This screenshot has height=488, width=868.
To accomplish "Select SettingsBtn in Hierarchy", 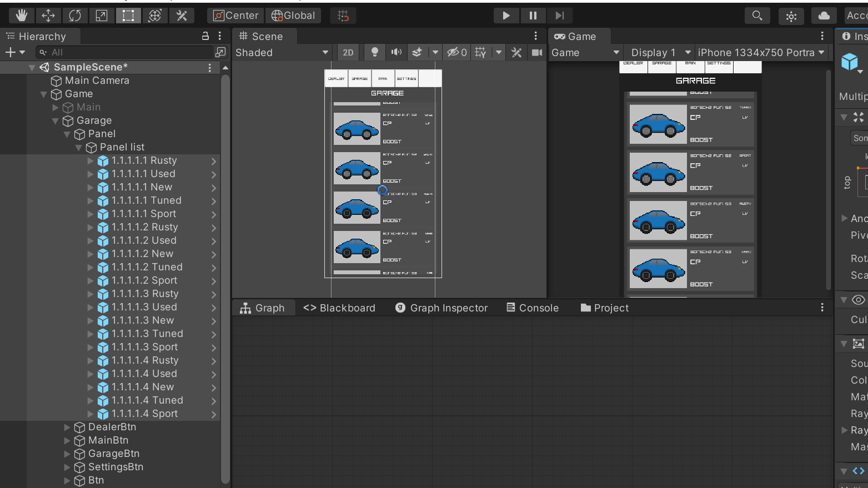I will click(116, 467).
